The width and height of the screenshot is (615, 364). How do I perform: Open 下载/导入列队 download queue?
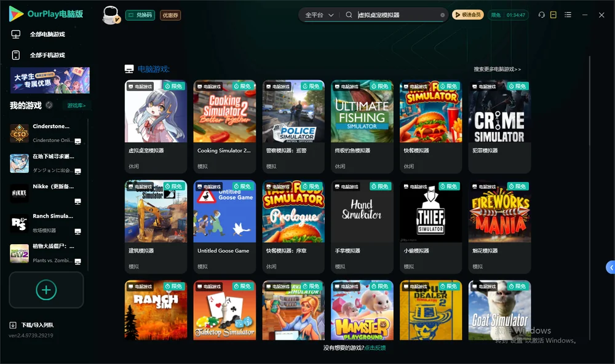(31, 325)
